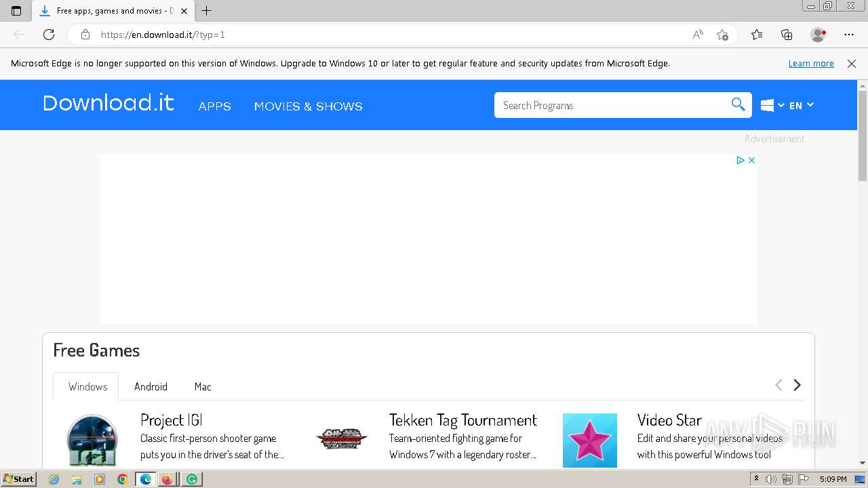View site information lock icon
This screenshot has width=868, height=488.
85,35
